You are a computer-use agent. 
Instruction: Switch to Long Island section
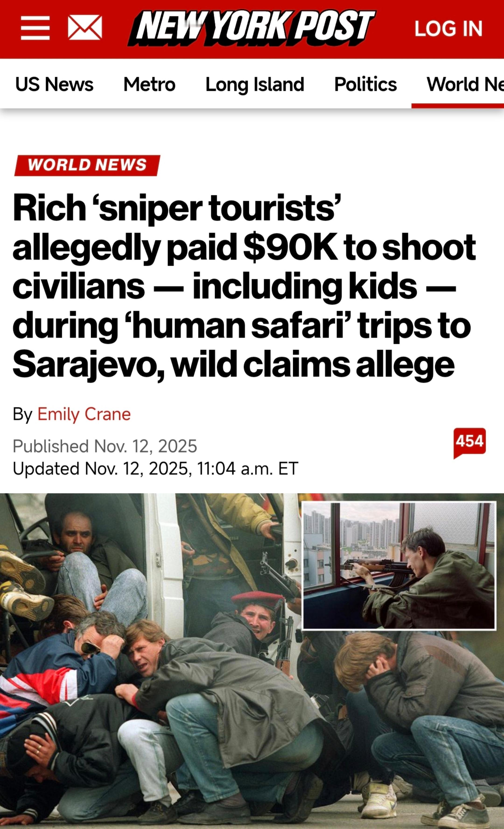255,84
